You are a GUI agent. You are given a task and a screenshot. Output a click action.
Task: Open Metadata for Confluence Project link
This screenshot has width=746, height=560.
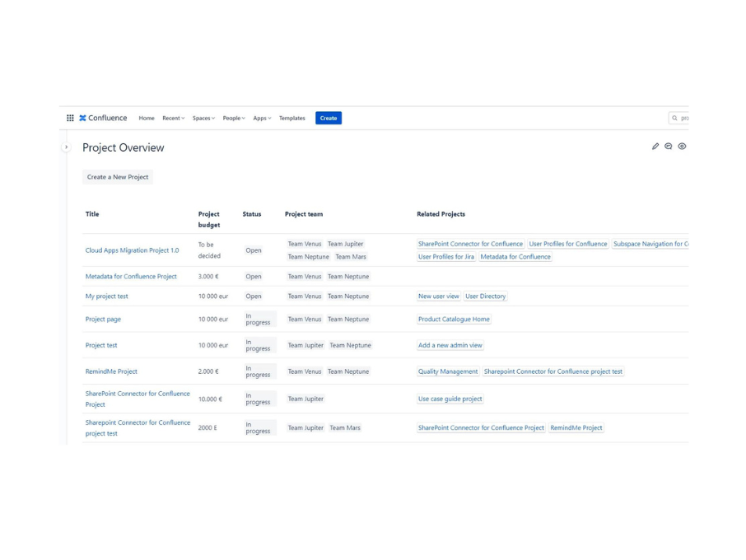pos(131,277)
